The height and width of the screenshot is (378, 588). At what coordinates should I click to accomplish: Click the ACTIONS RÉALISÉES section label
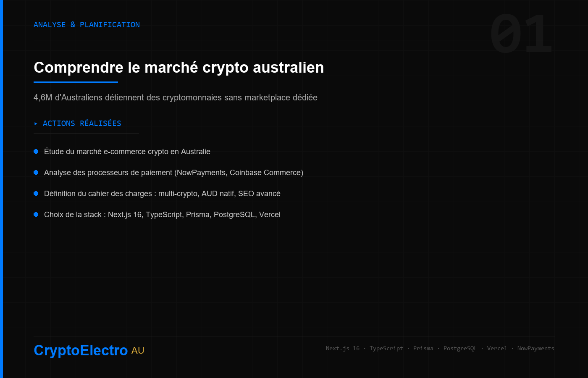82,123
